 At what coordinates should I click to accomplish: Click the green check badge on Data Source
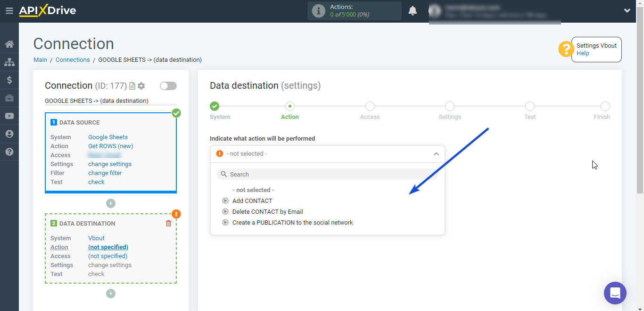tap(176, 113)
